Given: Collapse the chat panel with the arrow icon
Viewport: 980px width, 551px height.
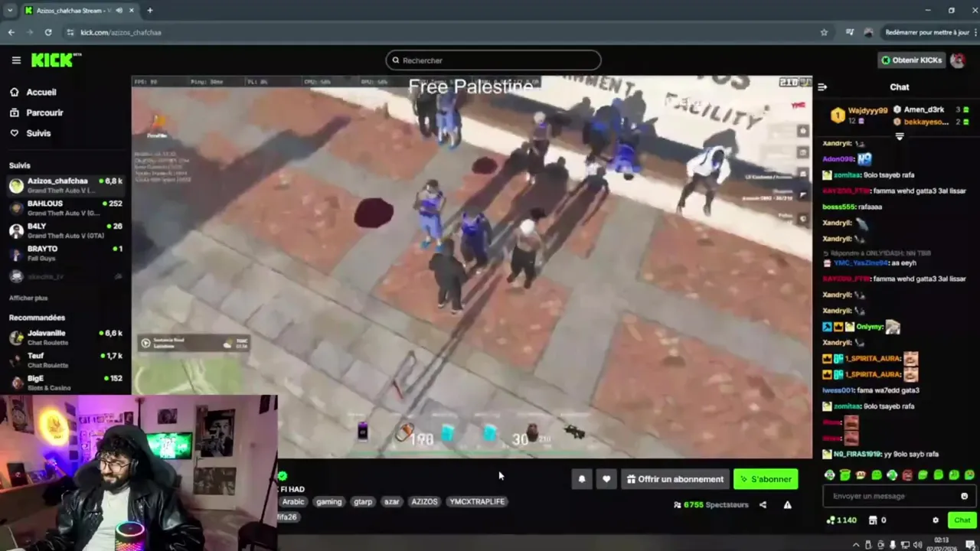Looking at the screenshot, I should (x=822, y=87).
